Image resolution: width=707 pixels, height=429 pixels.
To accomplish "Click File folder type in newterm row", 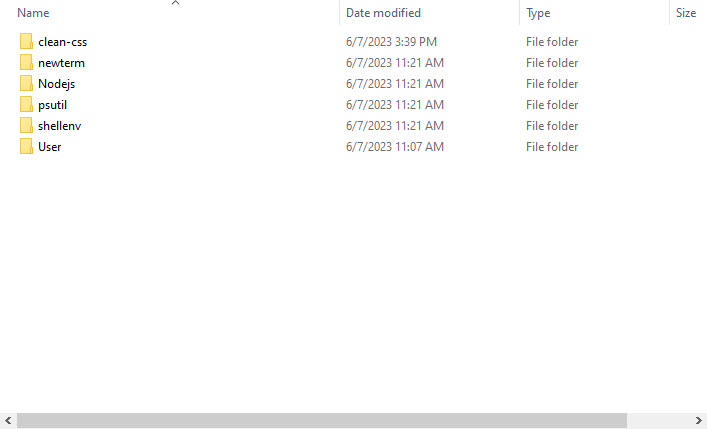I will pos(552,63).
